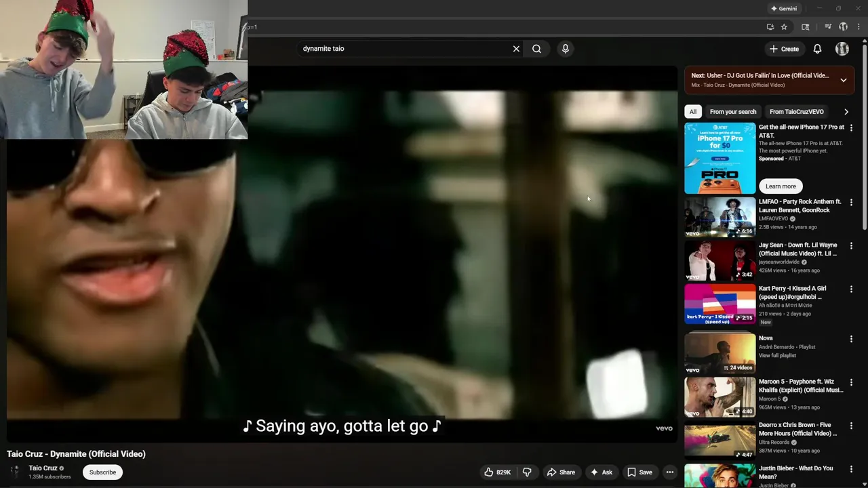Open YouTube notifications bell
868x488 pixels.
coord(817,49)
